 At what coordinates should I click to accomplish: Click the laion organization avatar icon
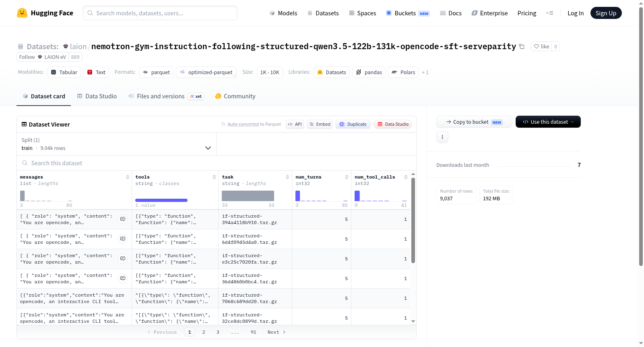click(66, 46)
